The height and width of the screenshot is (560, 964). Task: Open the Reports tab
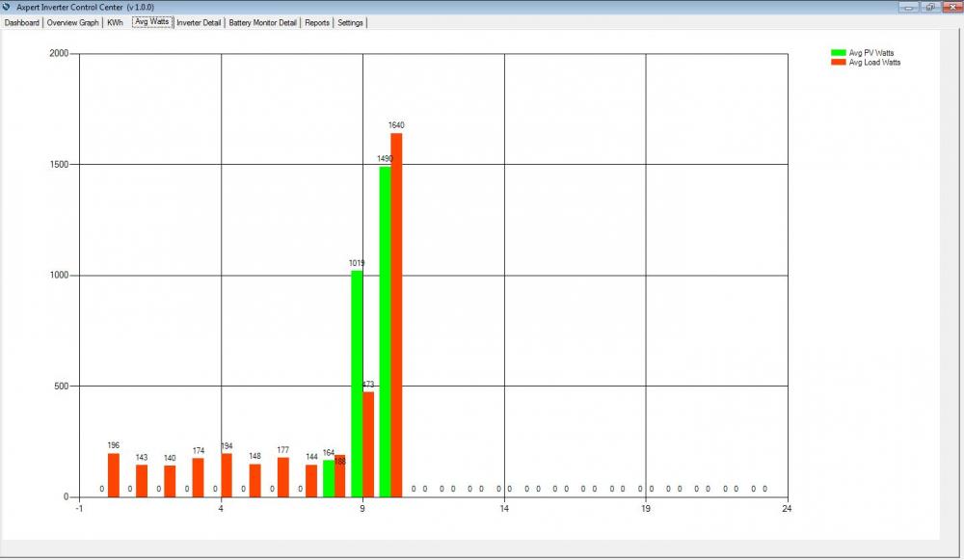317,23
